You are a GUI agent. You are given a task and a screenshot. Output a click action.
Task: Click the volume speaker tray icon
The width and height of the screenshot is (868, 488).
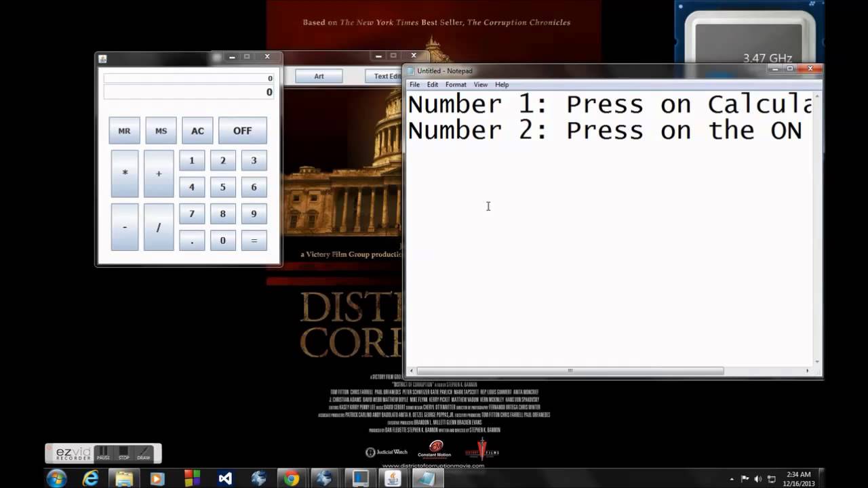(757, 479)
